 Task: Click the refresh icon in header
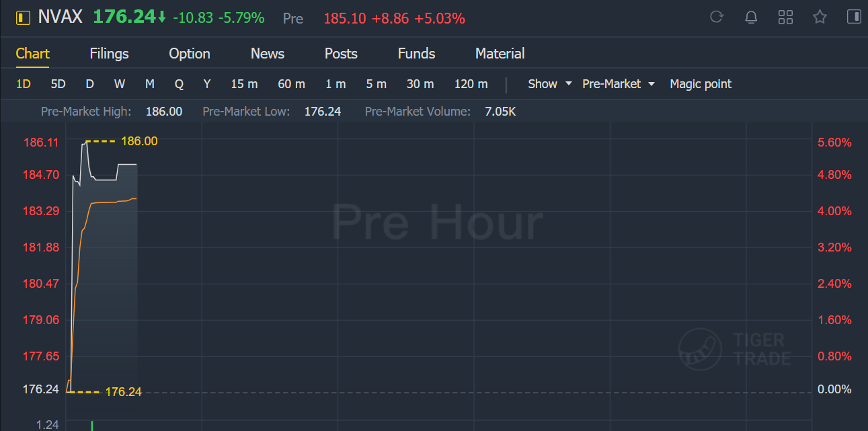pyautogui.click(x=717, y=17)
